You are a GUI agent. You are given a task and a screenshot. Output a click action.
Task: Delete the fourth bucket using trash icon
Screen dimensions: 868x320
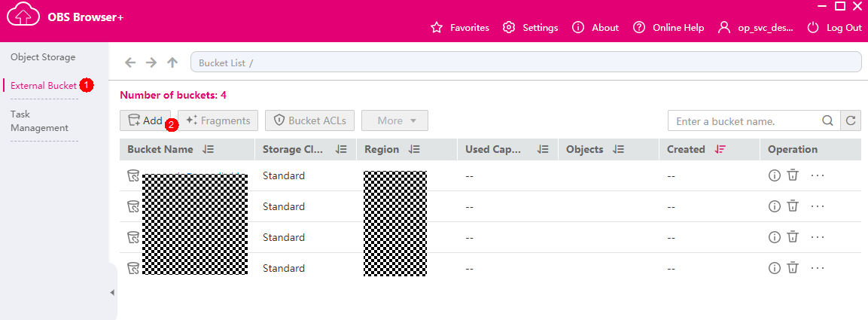click(793, 268)
